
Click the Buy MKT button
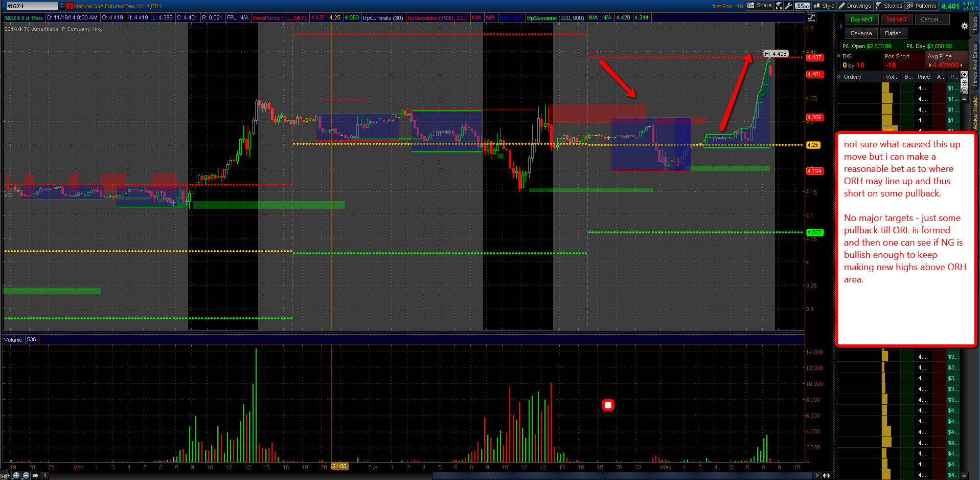click(x=861, y=19)
